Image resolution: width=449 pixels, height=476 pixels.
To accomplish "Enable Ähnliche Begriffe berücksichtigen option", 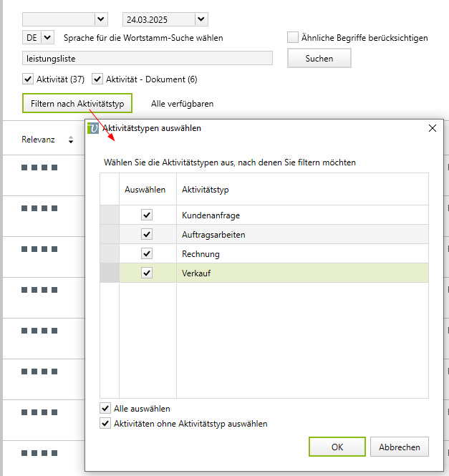I will [x=293, y=38].
